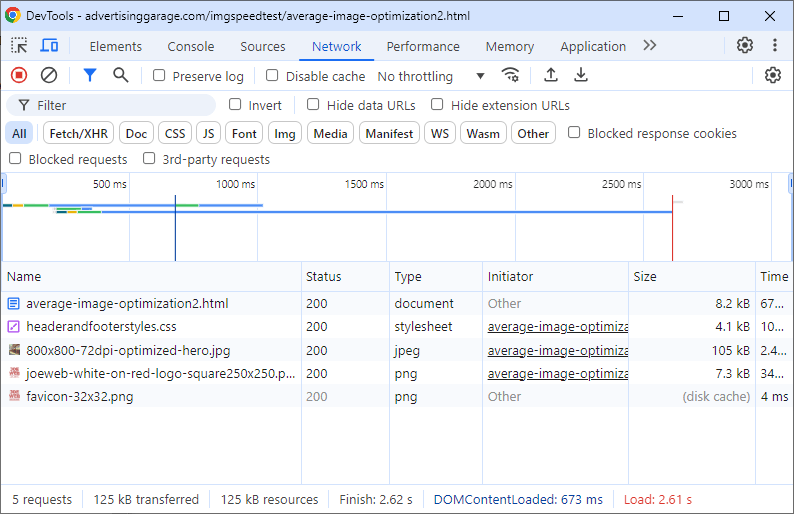Filter requests by WS
794x514 pixels.
[440, 134]
